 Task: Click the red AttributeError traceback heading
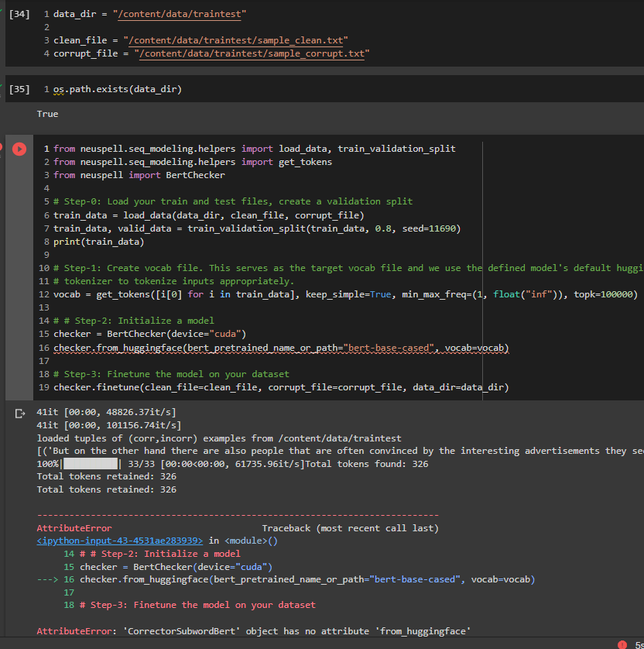click(74, 528)
